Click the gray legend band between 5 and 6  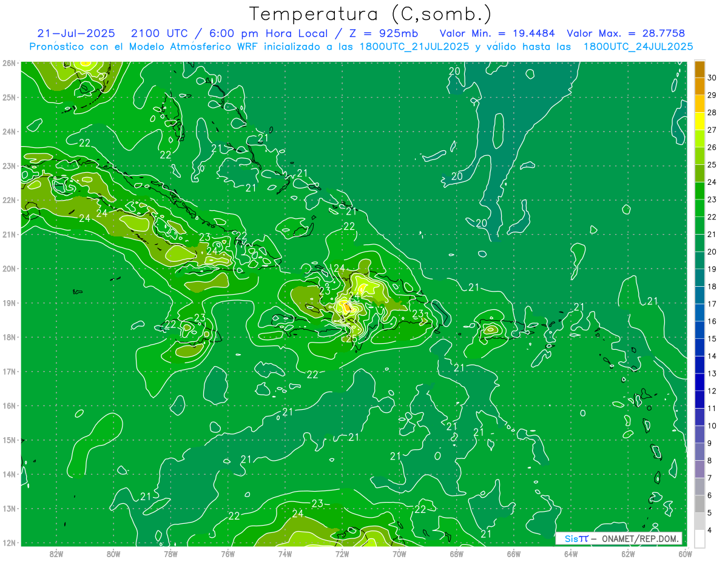coord(699,504)
